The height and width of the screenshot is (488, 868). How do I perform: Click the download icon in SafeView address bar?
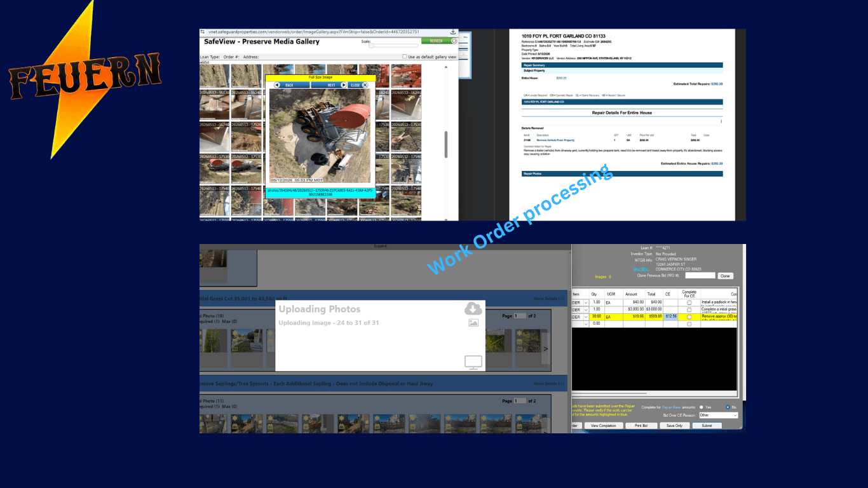[x=453, y=32]
